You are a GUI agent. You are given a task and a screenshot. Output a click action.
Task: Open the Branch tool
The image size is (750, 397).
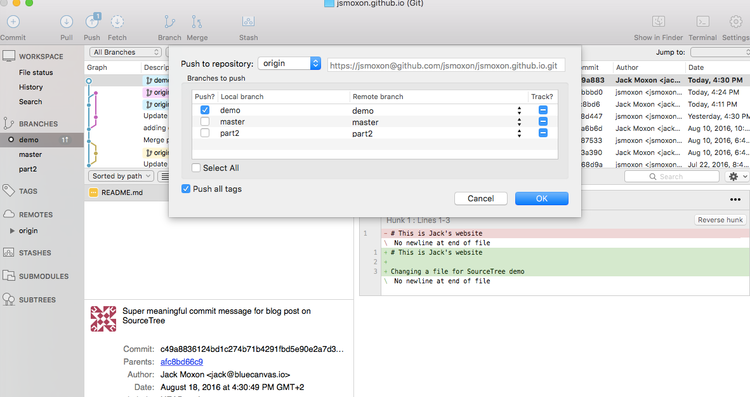click(169, 22)
